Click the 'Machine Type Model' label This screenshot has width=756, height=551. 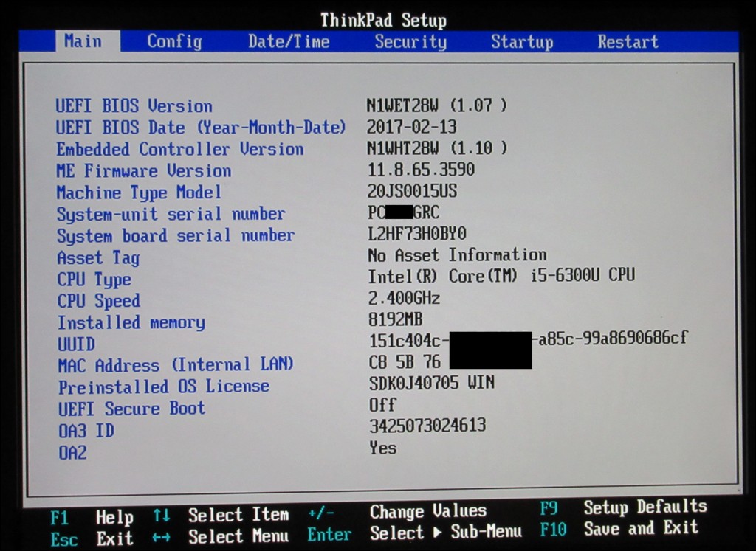[139, 193]
